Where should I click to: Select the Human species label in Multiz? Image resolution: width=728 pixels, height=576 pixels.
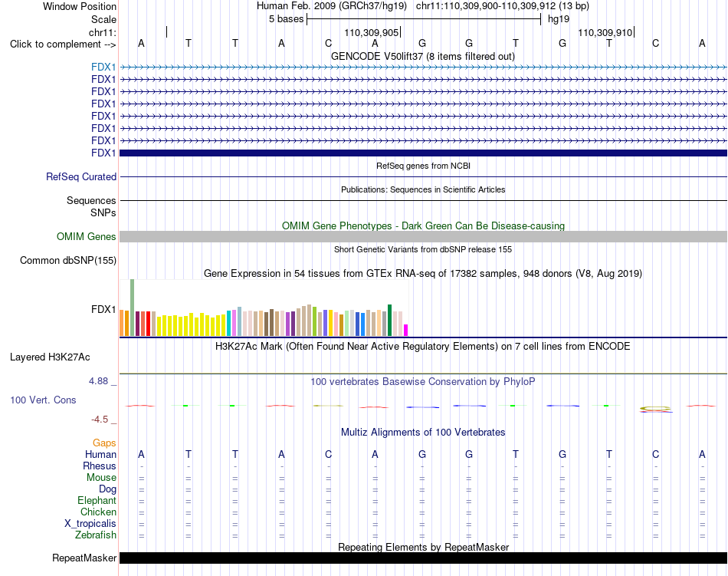pyautogui.click(x=100, y=455)
